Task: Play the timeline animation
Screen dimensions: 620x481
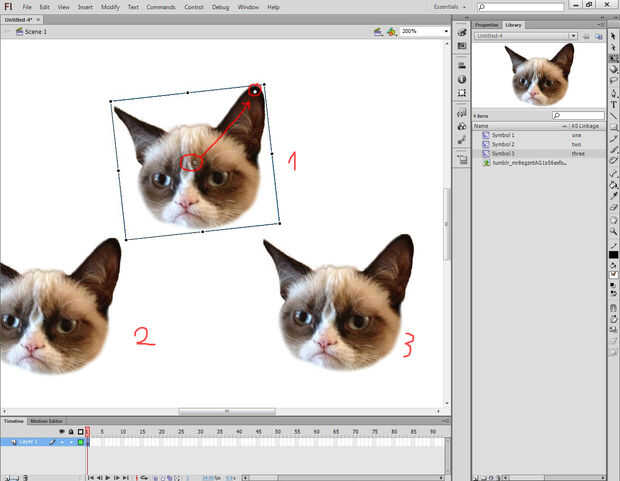Action: click(108, 477)
